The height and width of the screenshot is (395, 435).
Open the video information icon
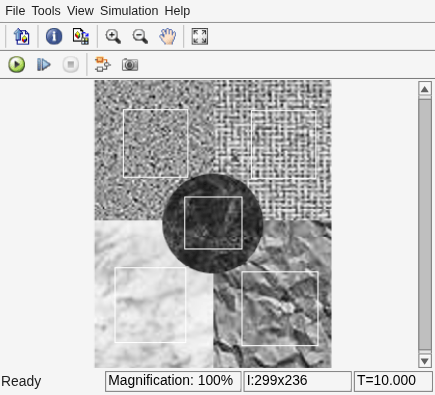click(x=54, y=36)
